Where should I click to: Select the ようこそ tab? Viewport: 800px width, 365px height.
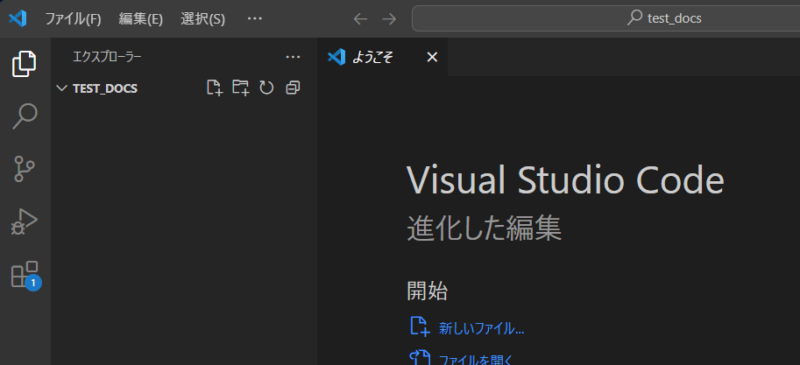[x=372, y=57]
